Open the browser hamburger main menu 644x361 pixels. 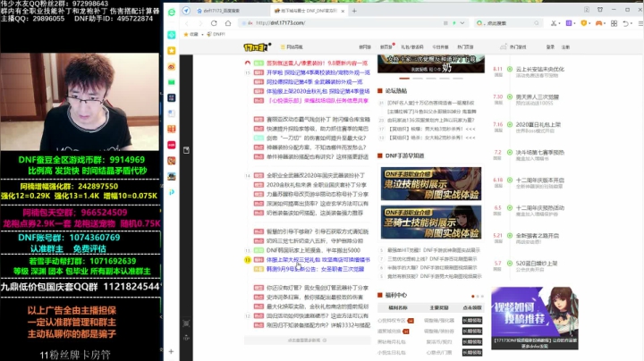point(640,23)
